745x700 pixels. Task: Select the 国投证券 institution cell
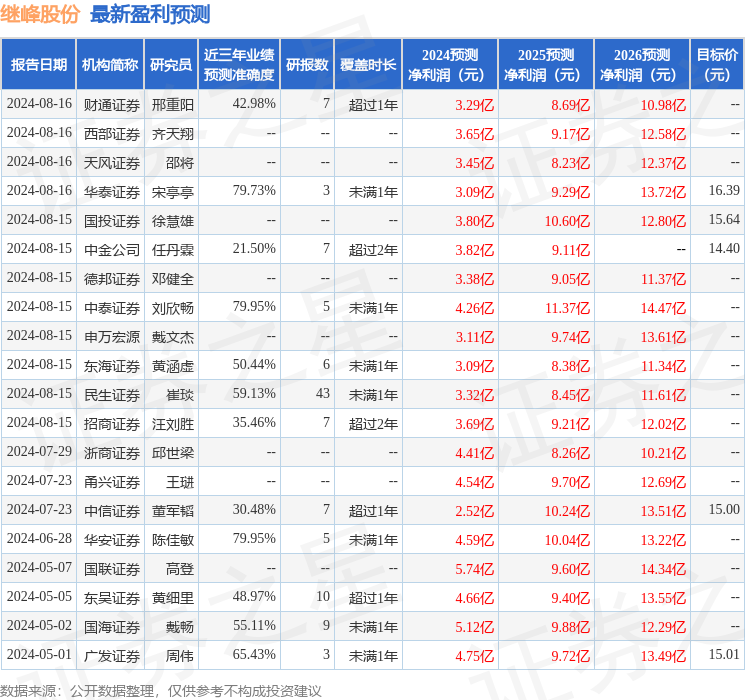[112, 221]
